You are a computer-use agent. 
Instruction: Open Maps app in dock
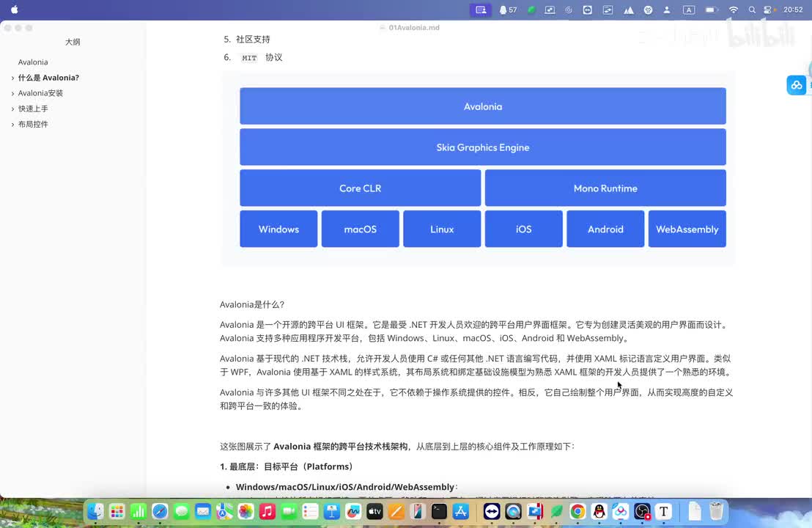tap(224, 512)
